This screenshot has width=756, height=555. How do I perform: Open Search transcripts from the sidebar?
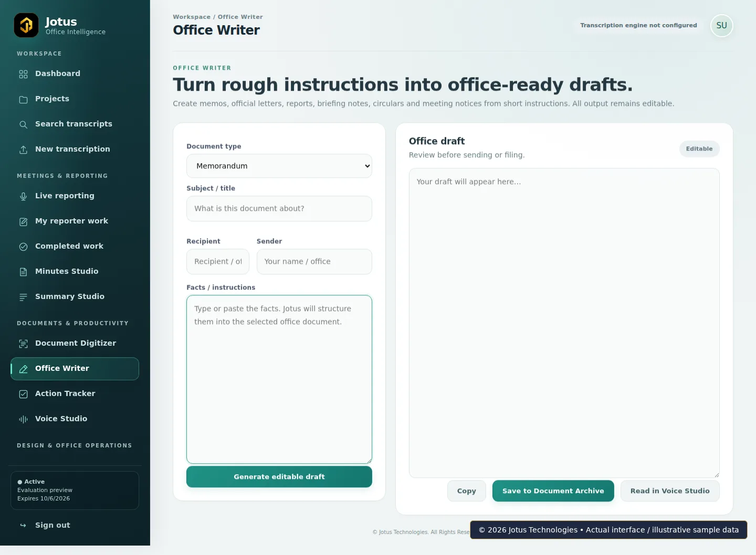[x=75, y=124]
